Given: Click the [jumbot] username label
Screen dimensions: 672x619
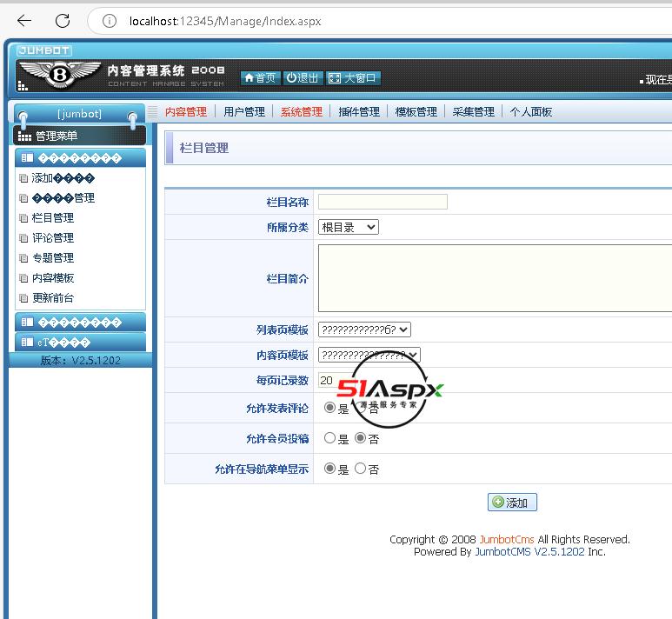Looking at the screenshot, I should (x=80, y=114).
